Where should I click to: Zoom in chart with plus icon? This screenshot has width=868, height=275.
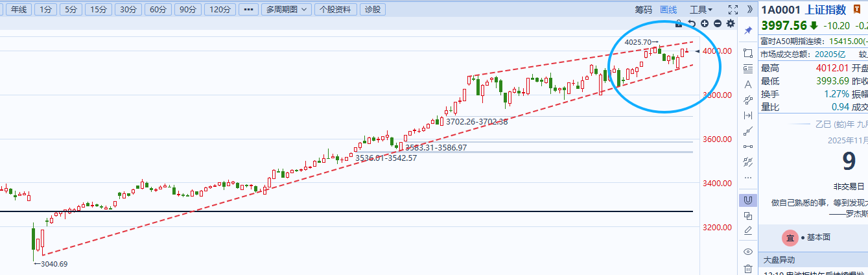tap(705, 23)
